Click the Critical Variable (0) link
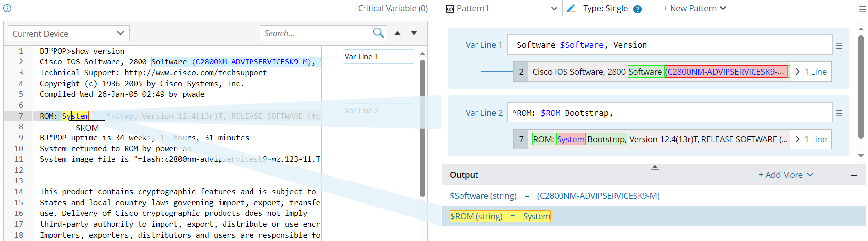Screen dimensions: 868x241 coord(392,8)
